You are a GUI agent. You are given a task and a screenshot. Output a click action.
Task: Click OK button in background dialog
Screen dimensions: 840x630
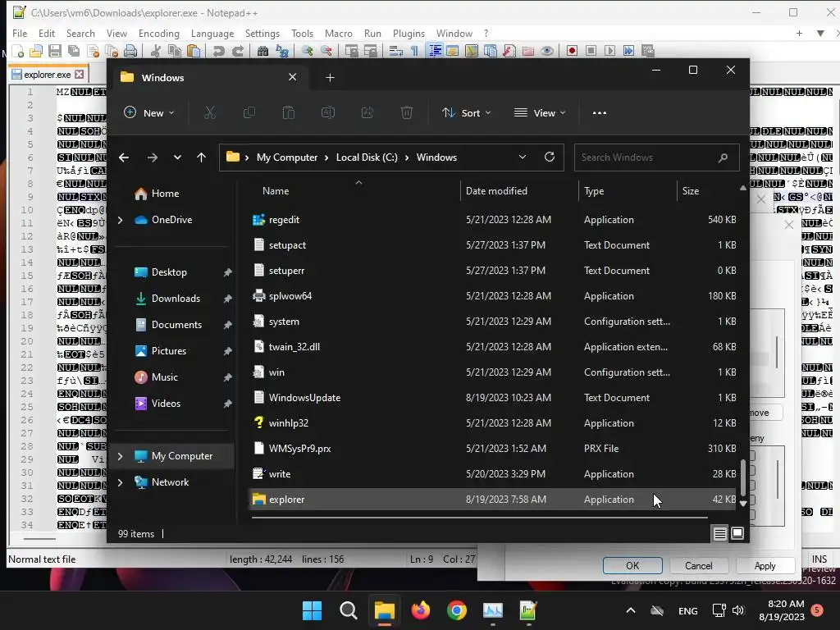coord(632,566)
